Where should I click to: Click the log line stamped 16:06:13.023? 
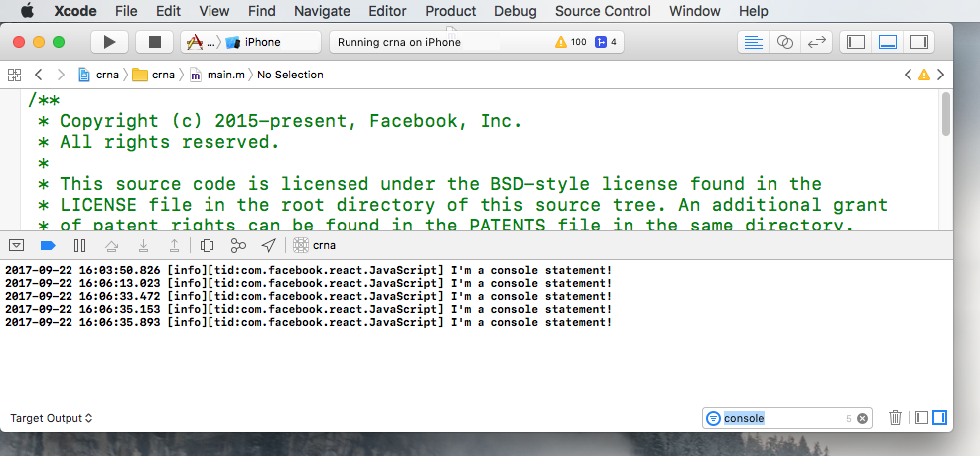pyautogui.click(x=308, y=283)
